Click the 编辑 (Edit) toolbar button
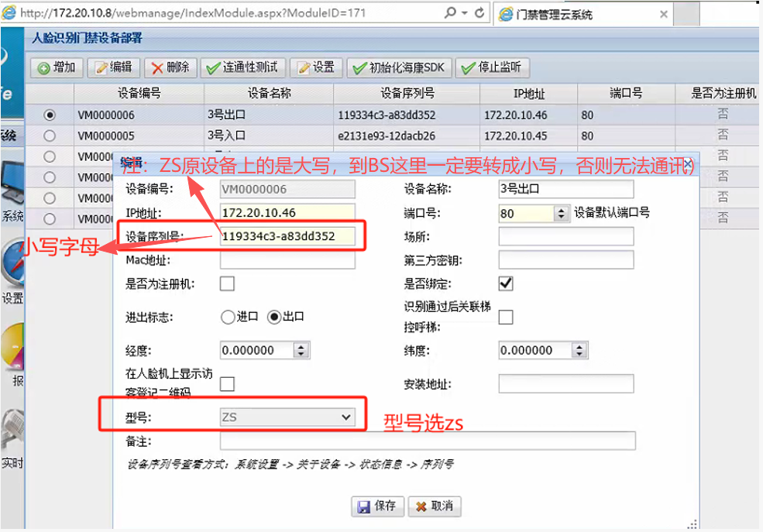 pos(114,67)
